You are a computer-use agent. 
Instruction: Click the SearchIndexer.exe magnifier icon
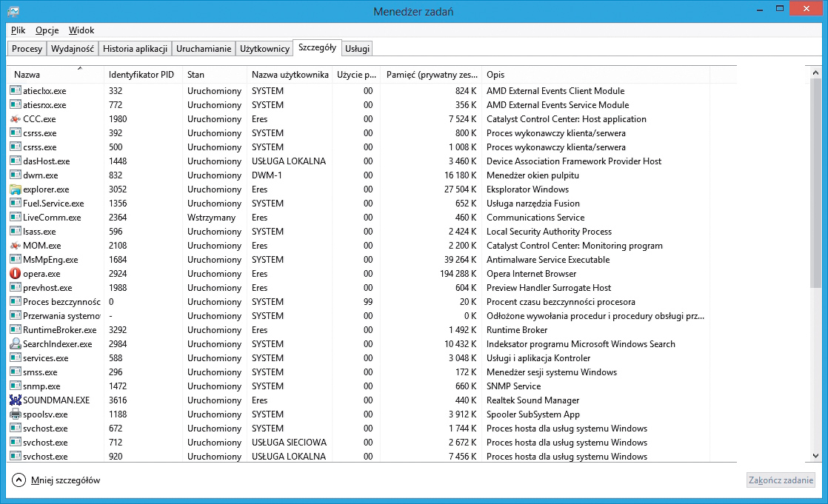point(16,344)
